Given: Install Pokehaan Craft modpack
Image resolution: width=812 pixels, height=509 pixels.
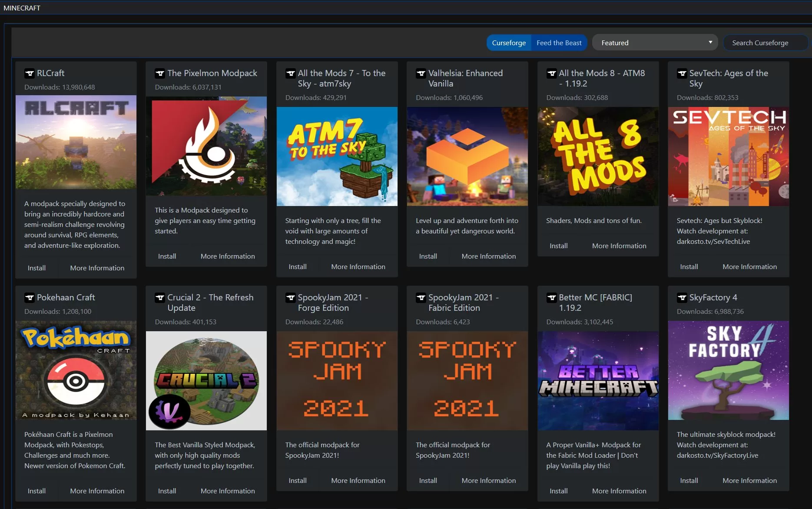Looking at the screenshot, I should (36, 491).
